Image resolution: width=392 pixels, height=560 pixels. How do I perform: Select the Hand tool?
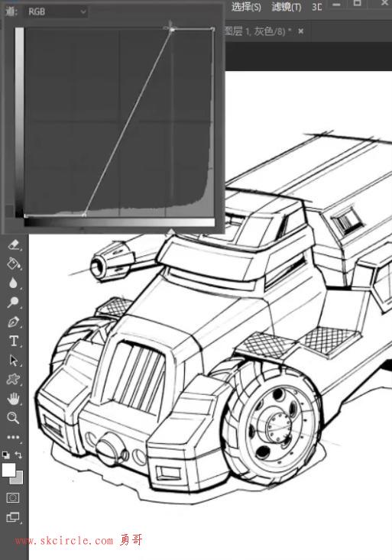tap(13, 399)
